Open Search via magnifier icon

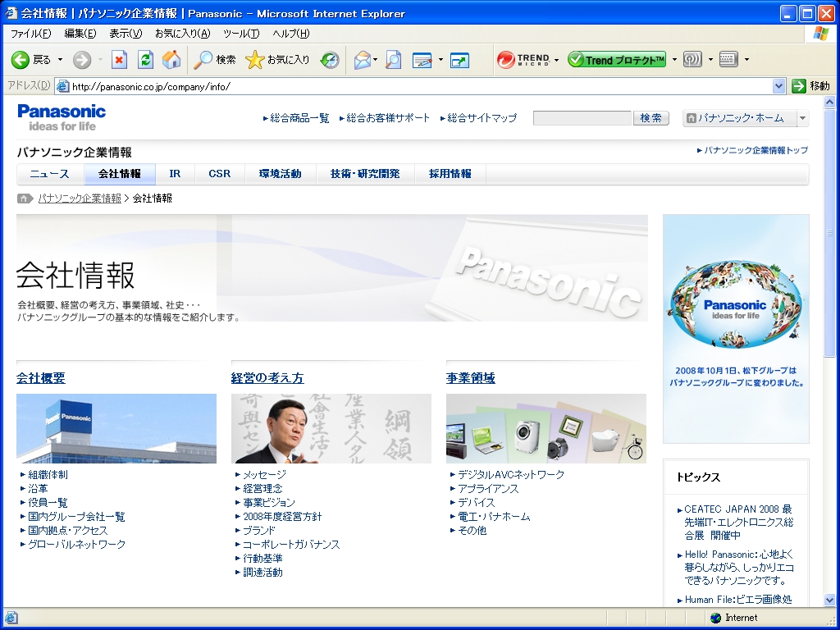click(x=203, y=59)
